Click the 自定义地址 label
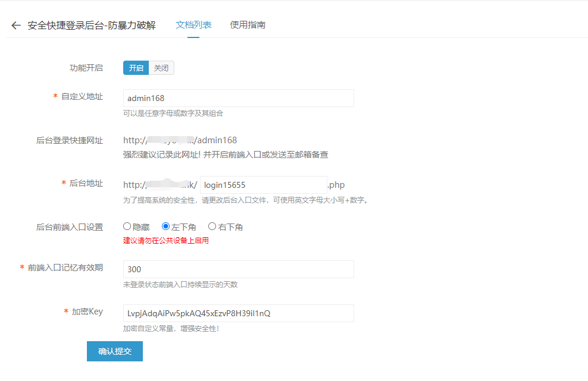 coord(82,97)
